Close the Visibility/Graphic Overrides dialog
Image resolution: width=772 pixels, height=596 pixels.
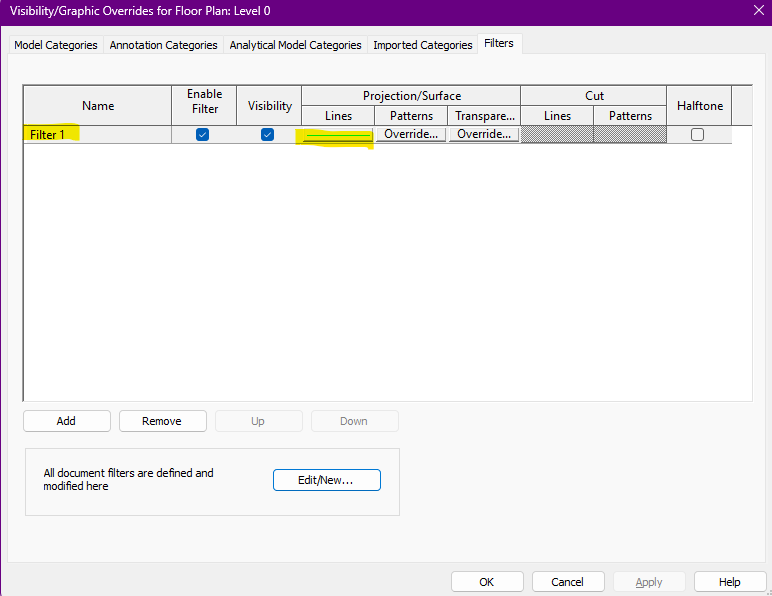tap(759, 10)
